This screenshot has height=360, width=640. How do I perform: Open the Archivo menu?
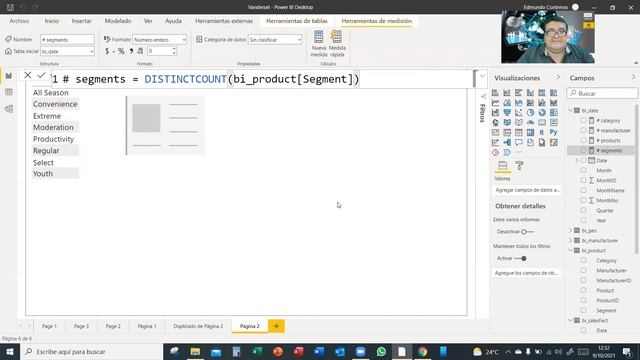click(x=19, y=21)
